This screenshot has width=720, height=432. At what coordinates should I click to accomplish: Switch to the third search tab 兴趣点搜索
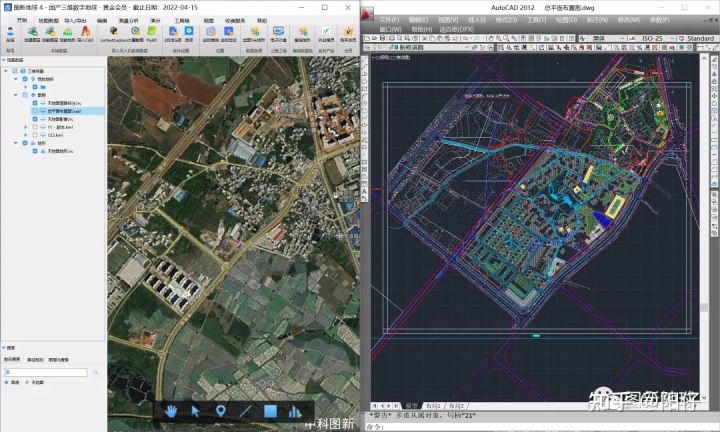tap(58, 359)
